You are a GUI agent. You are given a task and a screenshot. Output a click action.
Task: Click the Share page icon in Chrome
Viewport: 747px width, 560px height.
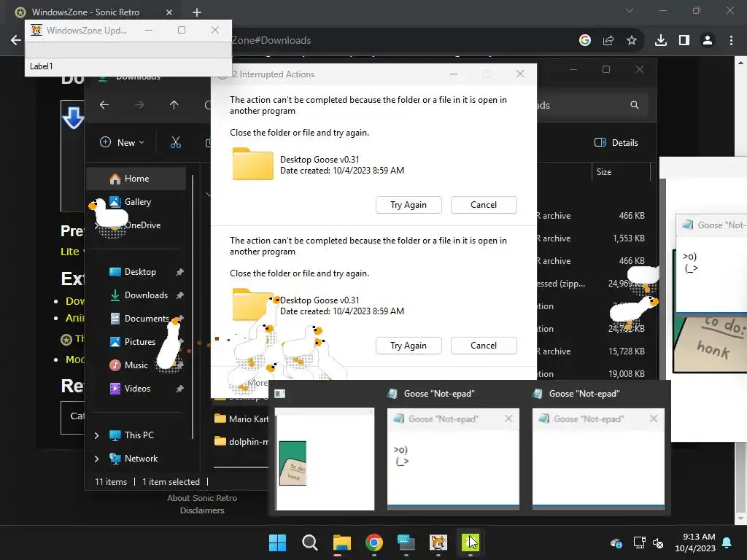(608, 41)
